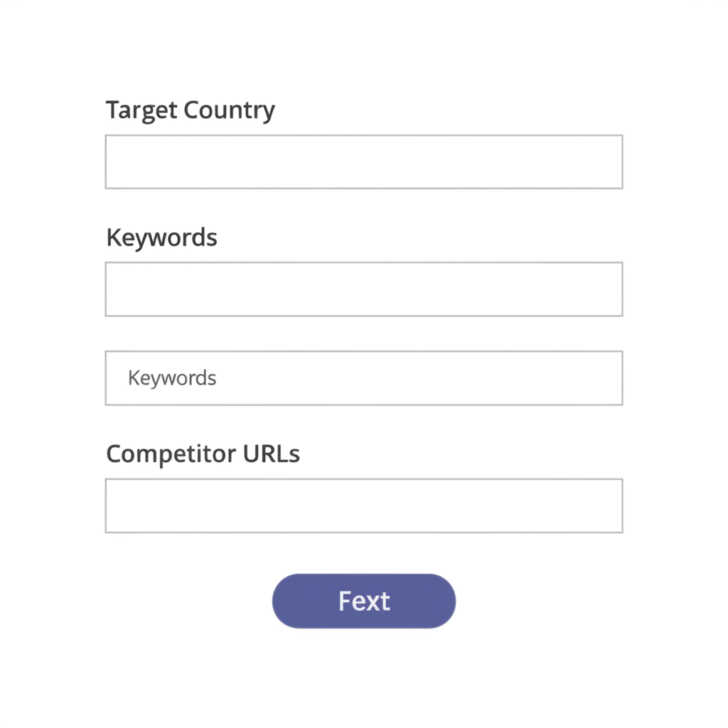Click the Competitor URLs label text
Viewport: 728px width, 728px height.
click(203, 454)
